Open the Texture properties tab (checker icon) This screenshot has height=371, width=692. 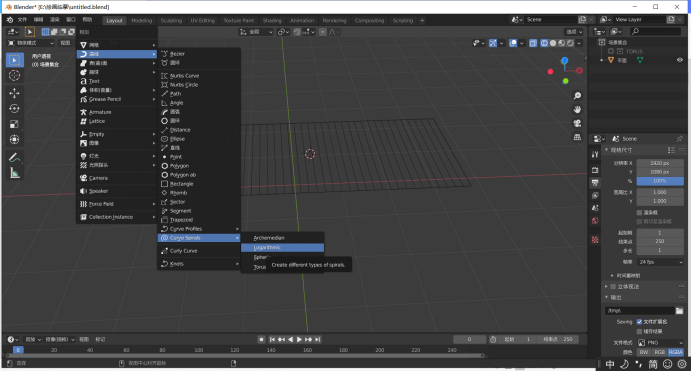(x=595, y=240)
